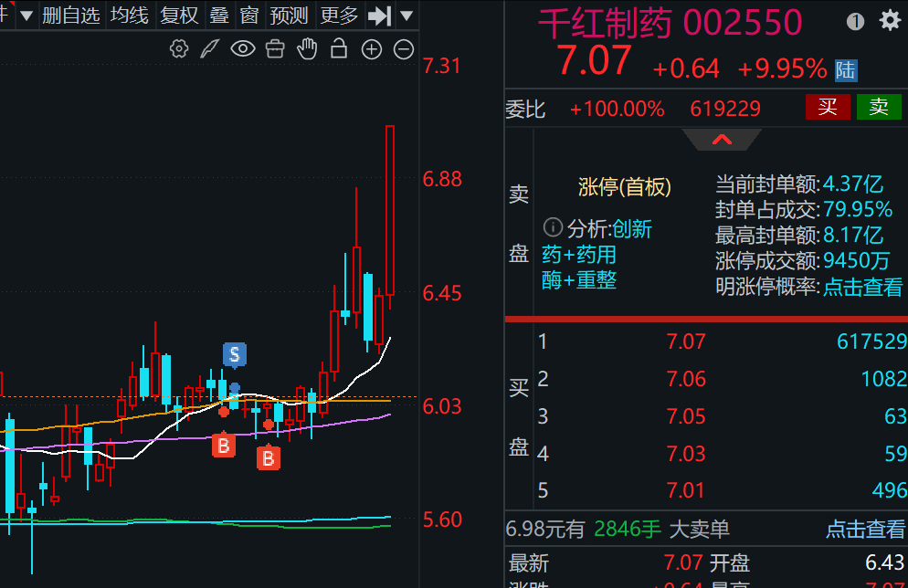Screen dimensions: 908x588
Task: Click the 委差 value 619229
Action: click(725, 109)
